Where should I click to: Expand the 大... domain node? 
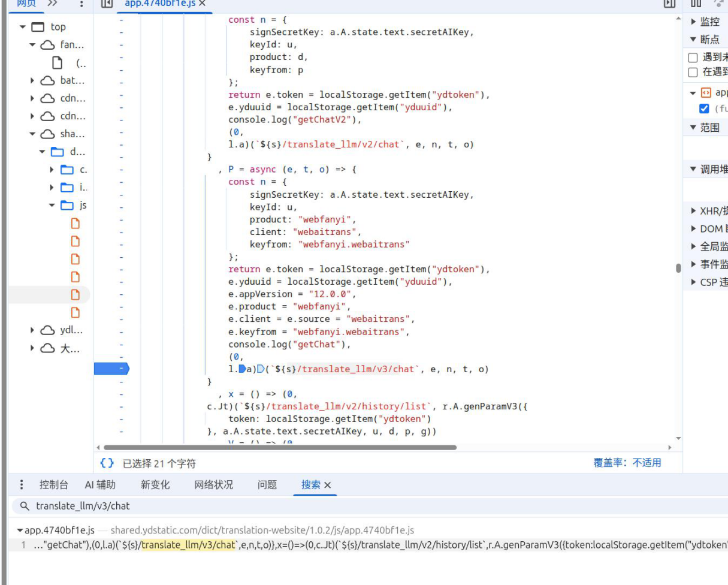point(32,348)
